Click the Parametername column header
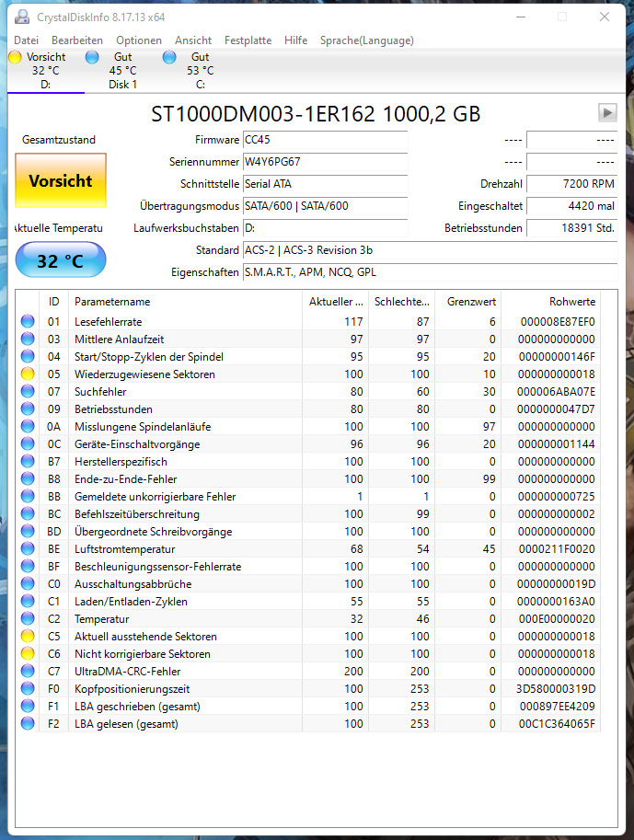Viewport: 634px width, 840px height. (x=185, y=302)
